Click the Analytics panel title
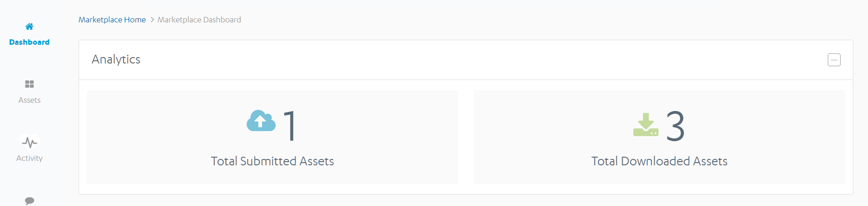The width and height of the screenshot is (868, 206). (x=116, y=59)
